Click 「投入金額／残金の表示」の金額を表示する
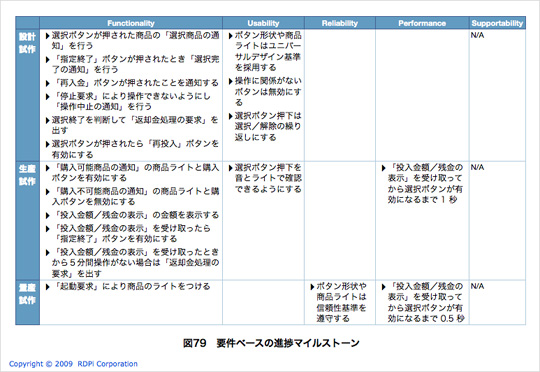 pos(133,215)
